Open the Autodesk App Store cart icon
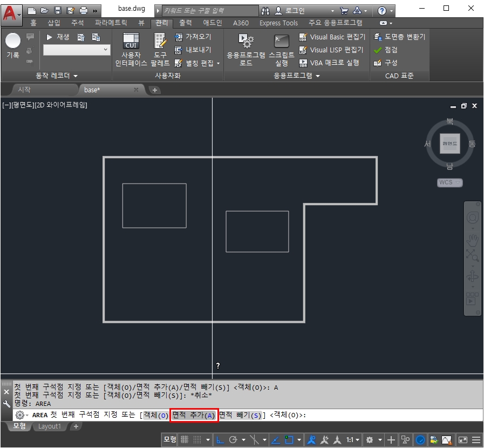The height and width of the screenshot is (448, 484). pyautogui.click(x=344, y=11)
